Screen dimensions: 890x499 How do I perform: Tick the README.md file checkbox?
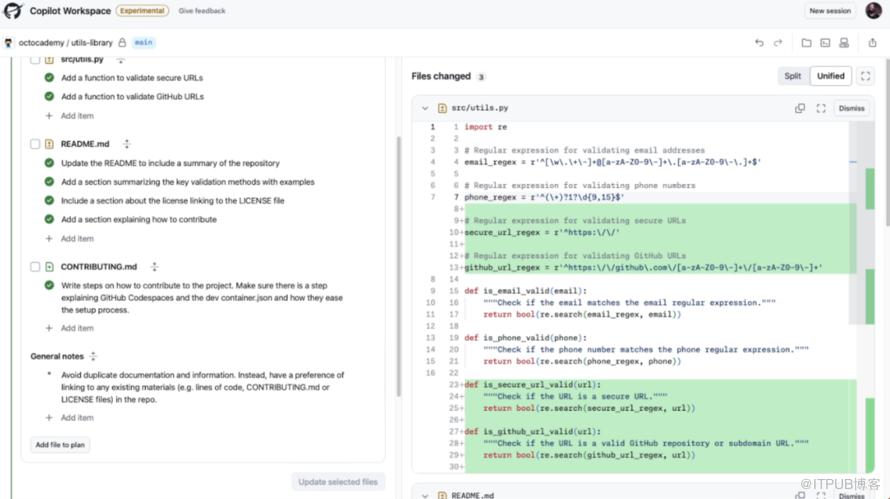(35, 144)
